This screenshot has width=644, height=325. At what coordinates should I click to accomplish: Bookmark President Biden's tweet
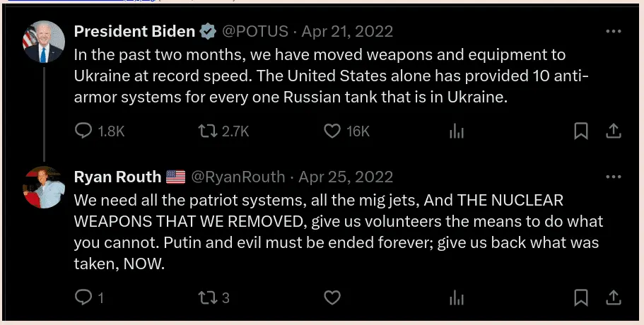point(580,131)
